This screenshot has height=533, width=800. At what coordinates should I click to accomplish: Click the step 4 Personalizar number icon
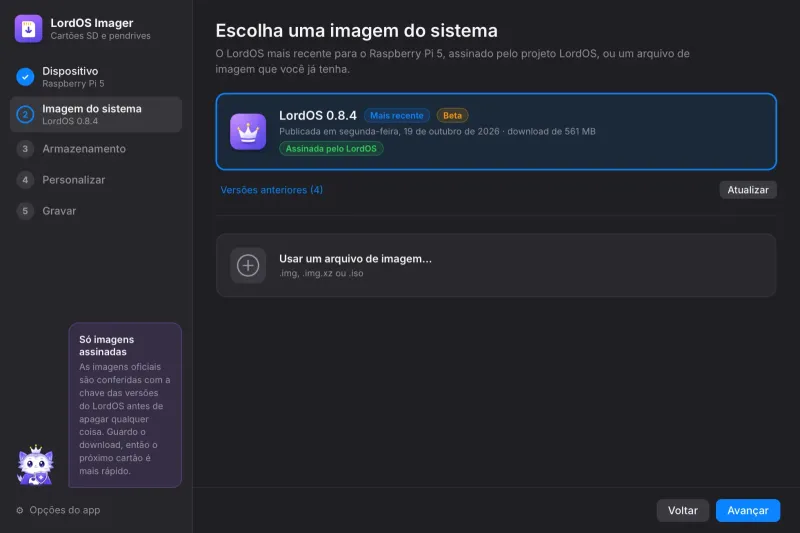[25, 180]
